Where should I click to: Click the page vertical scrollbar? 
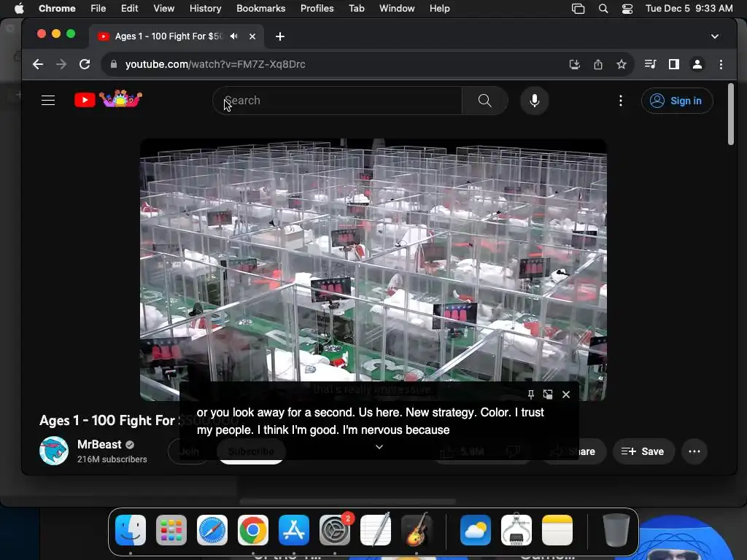pos(731,114)
